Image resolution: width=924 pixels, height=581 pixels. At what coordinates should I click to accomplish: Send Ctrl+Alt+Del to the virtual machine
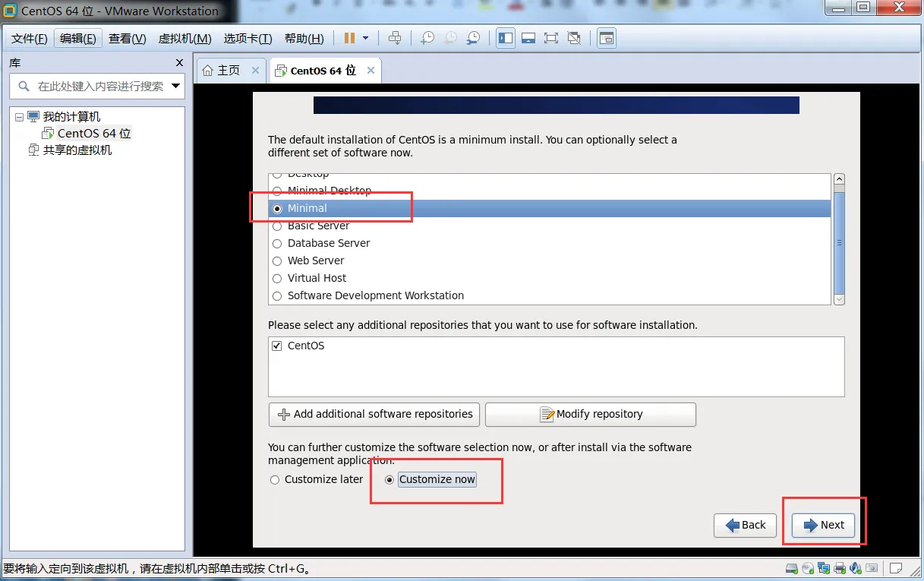tap(395, 38)
